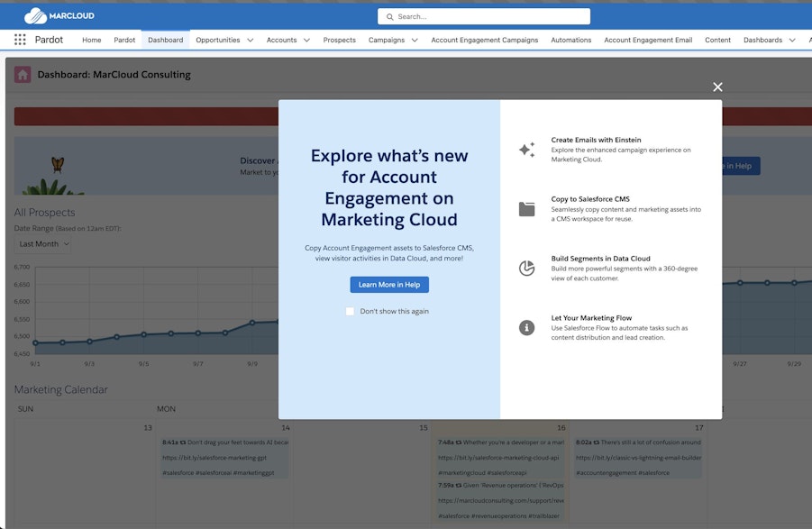Click the MarCloud logo in header

(59, 16)
